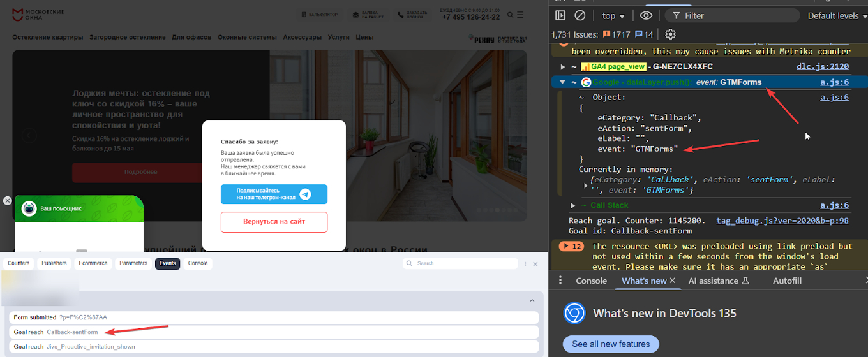
Task: Click the console Filter input field
Action: pyautogui.click(x=730, y=16)
